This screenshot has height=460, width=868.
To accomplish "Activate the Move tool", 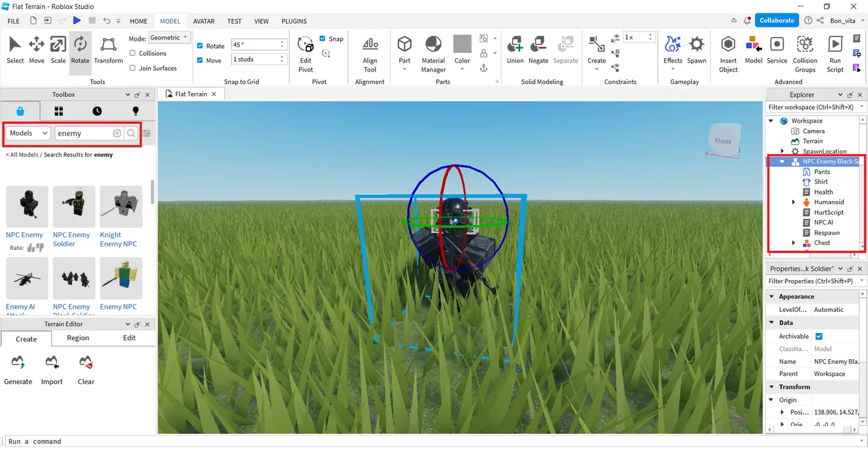I will pos(36,50).
